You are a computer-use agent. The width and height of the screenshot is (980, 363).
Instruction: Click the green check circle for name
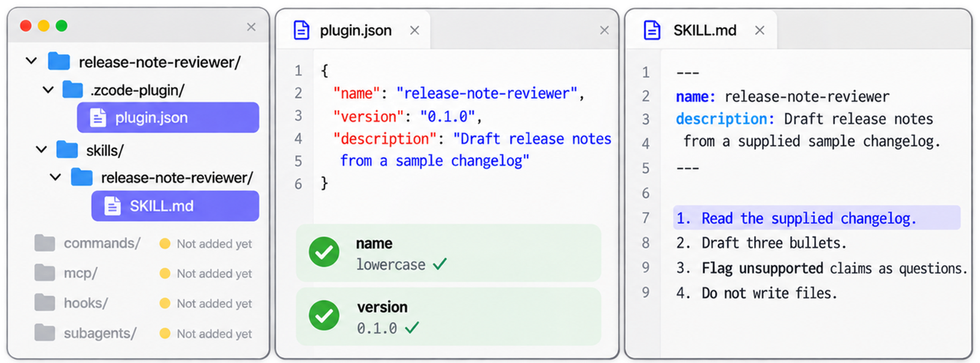tap(324, 252)
